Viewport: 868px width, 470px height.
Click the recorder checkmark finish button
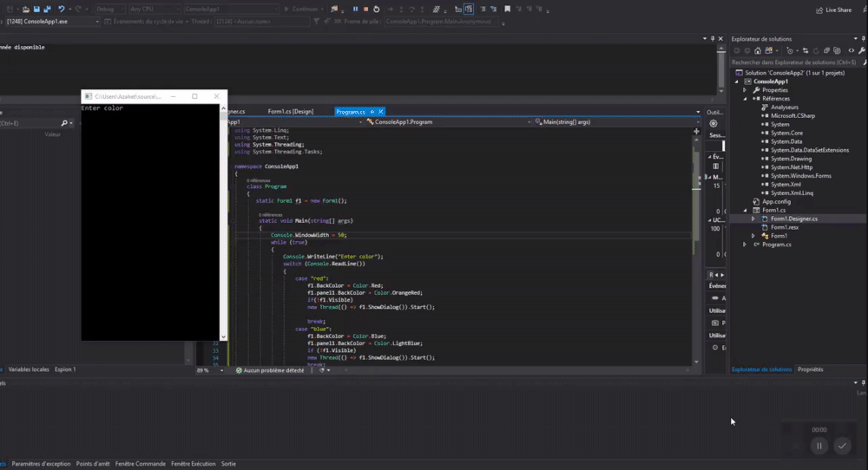click(842, 446)
